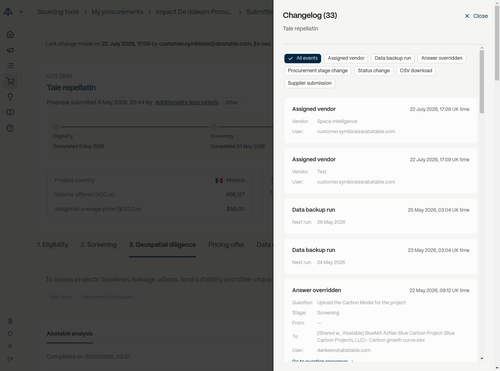Select the Abatable analysis tab
Viewport: 500px width, 371px height.
[70, 334]
